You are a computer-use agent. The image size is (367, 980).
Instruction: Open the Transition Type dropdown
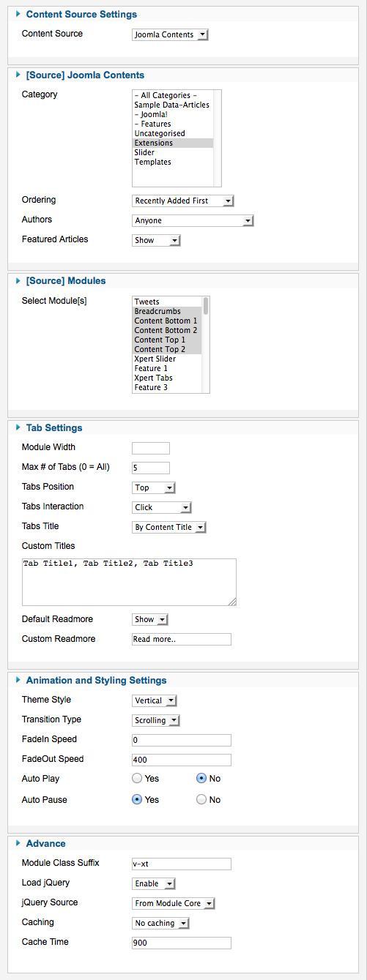pos(156,720)
